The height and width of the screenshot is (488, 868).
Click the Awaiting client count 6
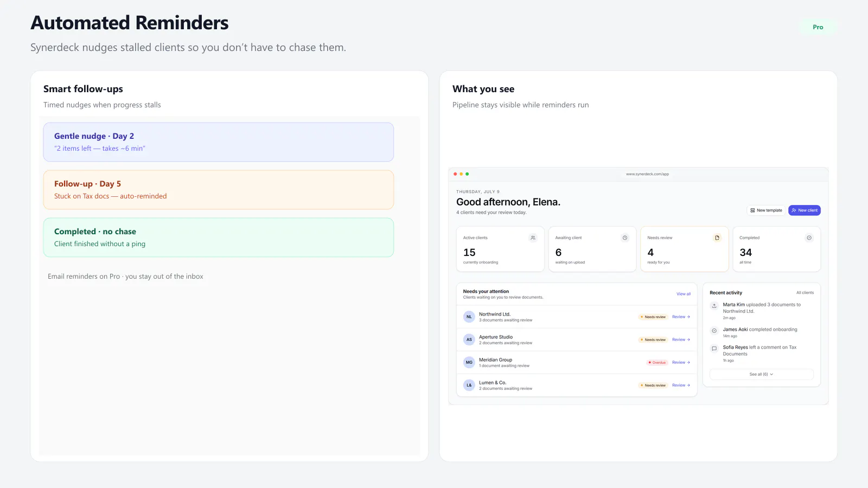pos(558,253)
